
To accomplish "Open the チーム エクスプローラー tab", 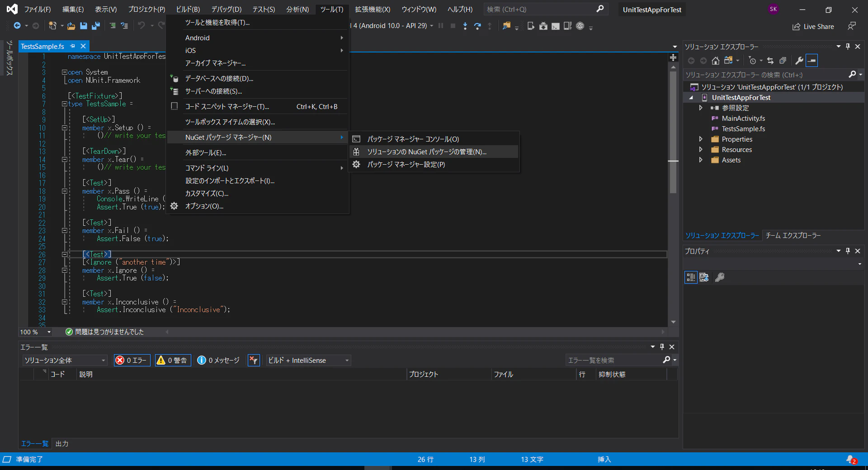I will [793, 236].
